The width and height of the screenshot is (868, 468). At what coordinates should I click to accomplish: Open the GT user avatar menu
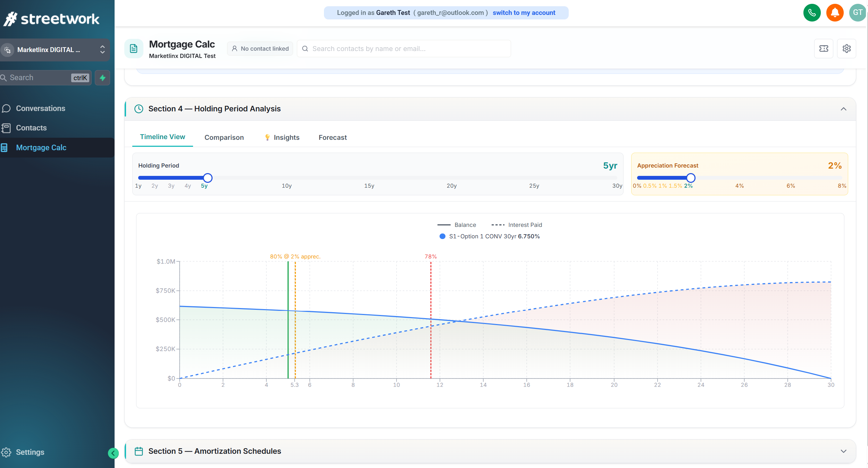pyautogui.click(x=858, y=13)
